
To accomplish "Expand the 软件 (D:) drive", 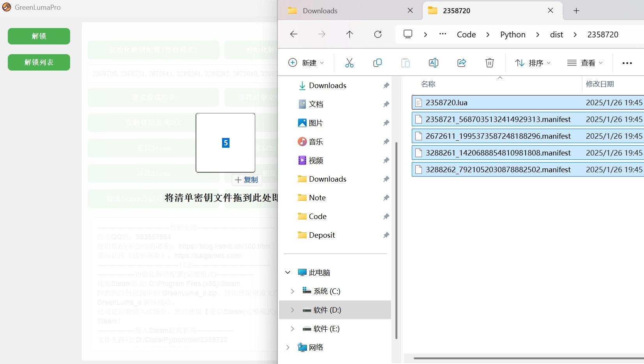I will [x=293, y=310].
